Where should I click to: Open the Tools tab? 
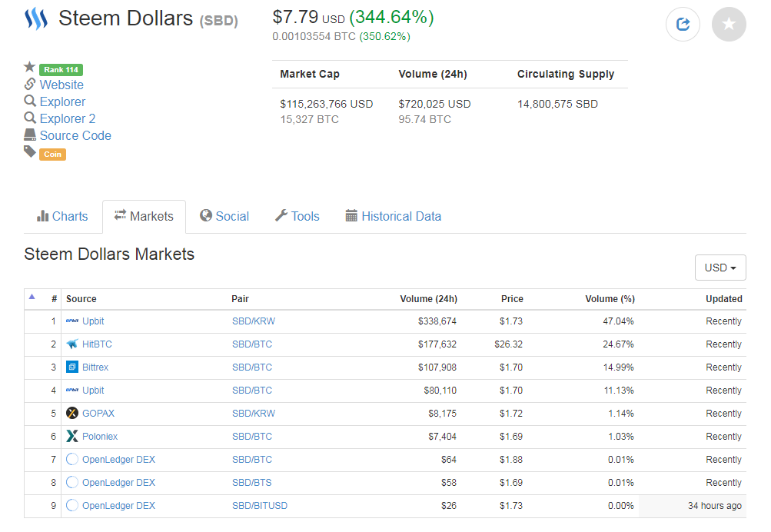[297, 216]
